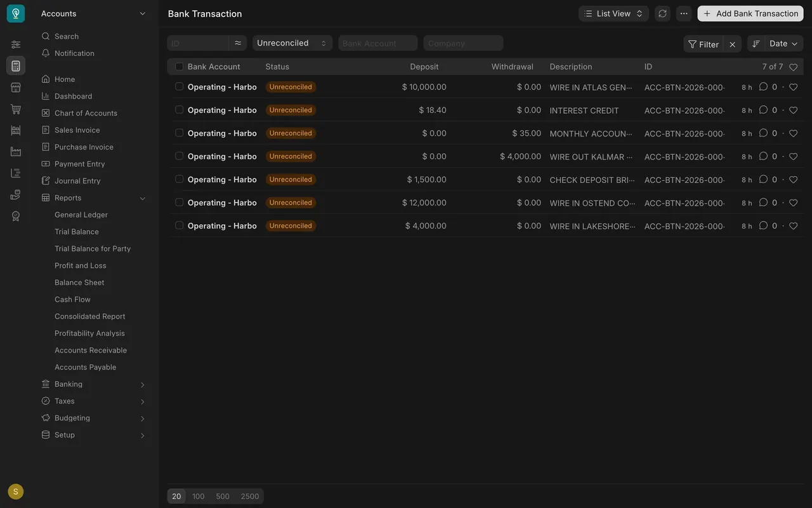Click the refresh list icon
This screenshot has width=812, height=508.
point(662,13)
